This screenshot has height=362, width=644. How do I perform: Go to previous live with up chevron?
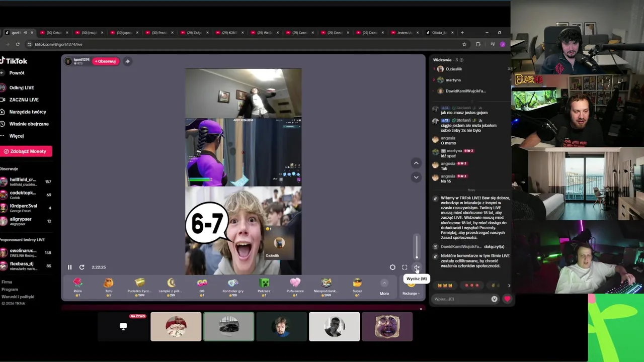coord(416,163)
